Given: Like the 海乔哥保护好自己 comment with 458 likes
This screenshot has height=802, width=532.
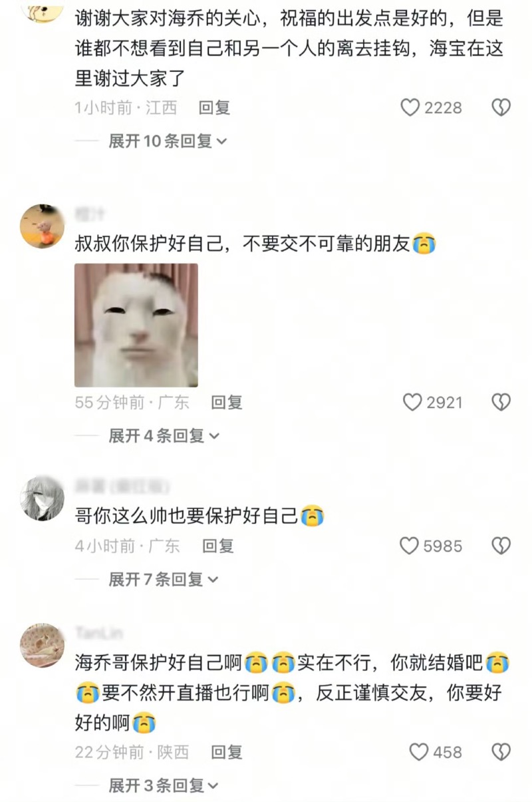Looking at the screenshot, I should point(419,752).
